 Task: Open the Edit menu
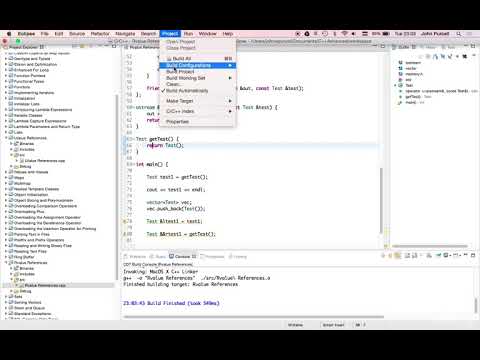click(59, 34)
